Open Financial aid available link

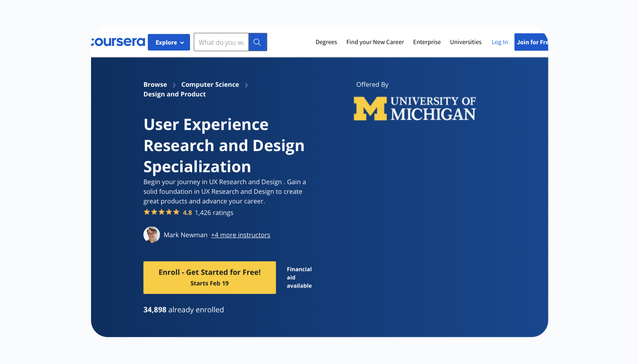(299, 278)
